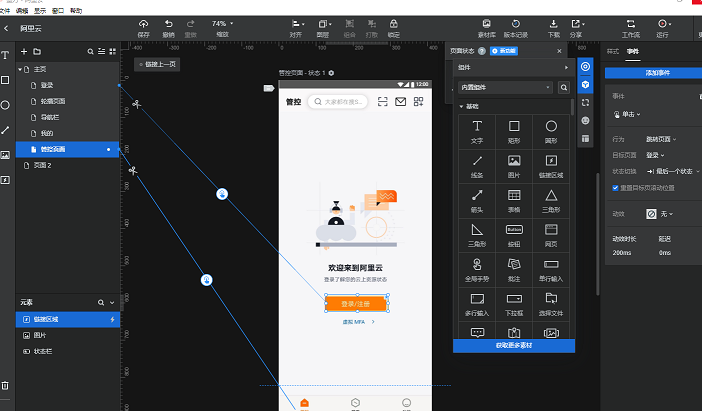This screenshot has height=411, width=702.
Task: Select 图片 in the elements list
Action: tap(67, 335)
